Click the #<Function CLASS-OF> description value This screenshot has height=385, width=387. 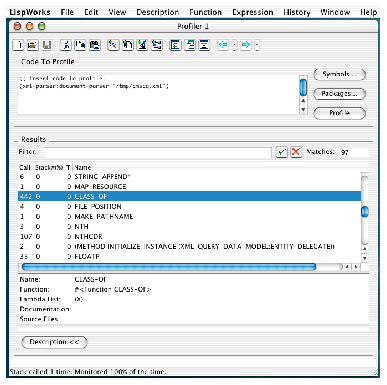(113, 290)
